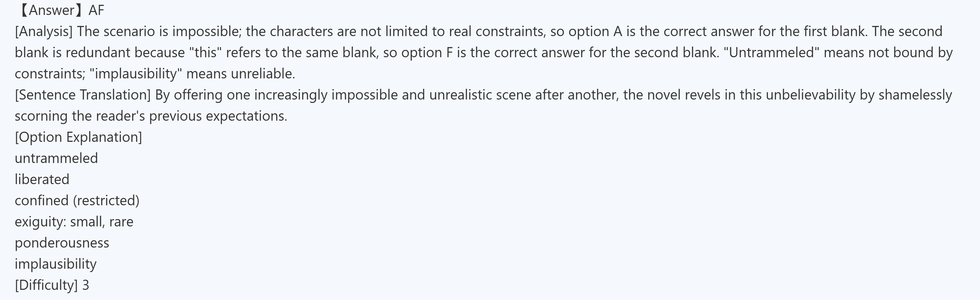980x300 pixels.
Task: Click the exiguity: small, rare line
Action: coord(74,222)
